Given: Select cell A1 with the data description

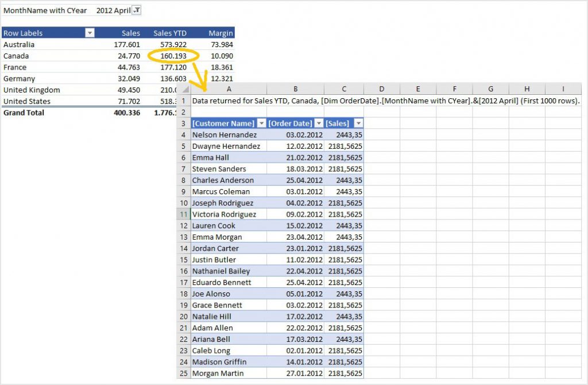Looking at the screenshot, I should tap(229, 100).
